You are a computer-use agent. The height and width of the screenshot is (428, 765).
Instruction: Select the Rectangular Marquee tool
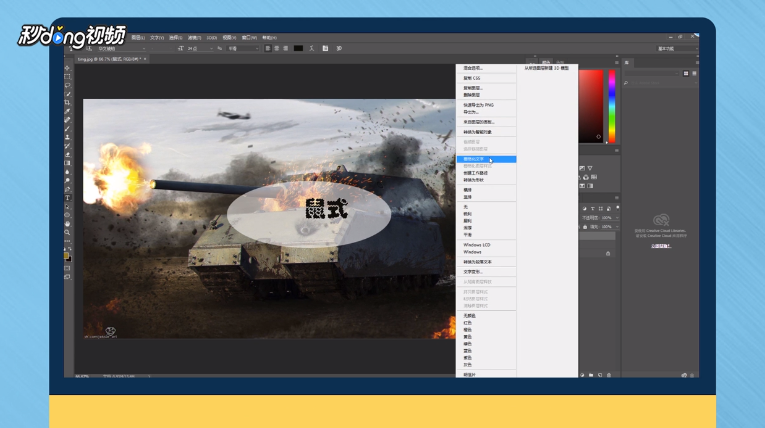point(67,77)
